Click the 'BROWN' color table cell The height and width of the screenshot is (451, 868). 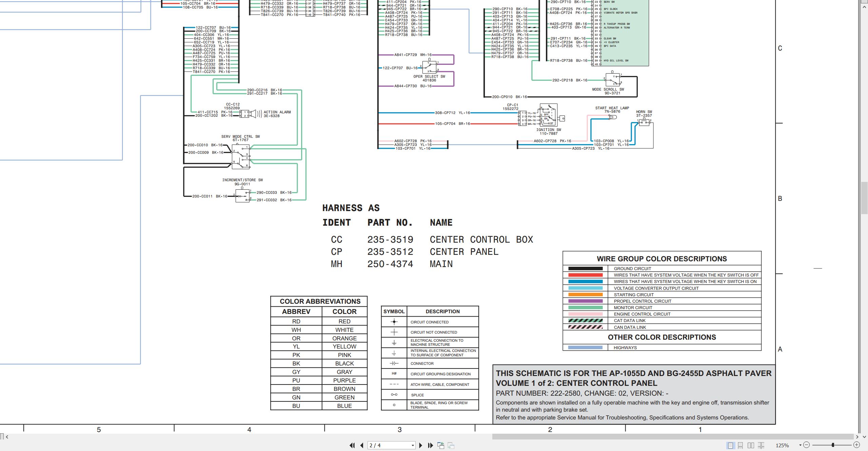344,389
